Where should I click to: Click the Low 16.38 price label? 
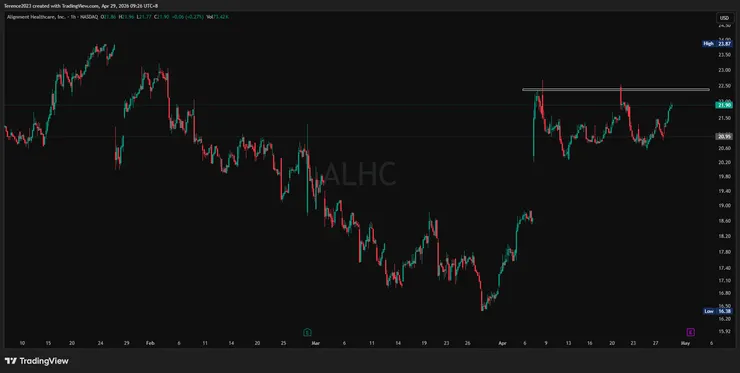pos(717,311)
